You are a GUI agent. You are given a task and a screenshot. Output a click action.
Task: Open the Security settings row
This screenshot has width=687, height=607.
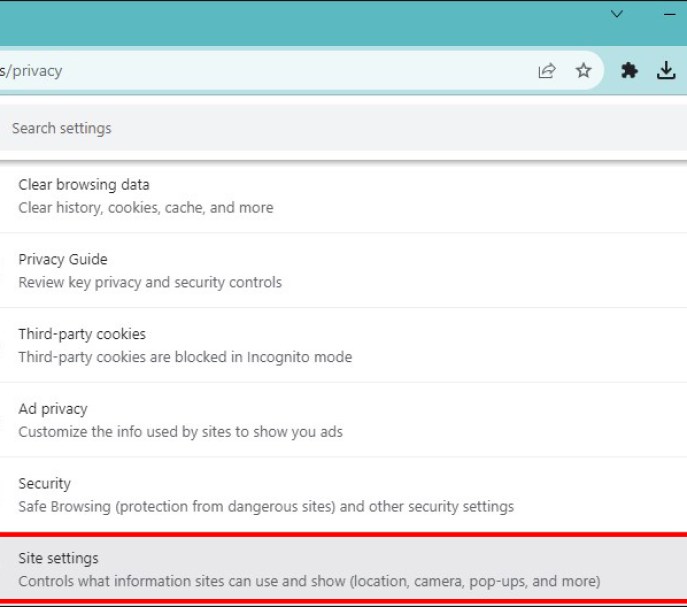pos(344,495)
